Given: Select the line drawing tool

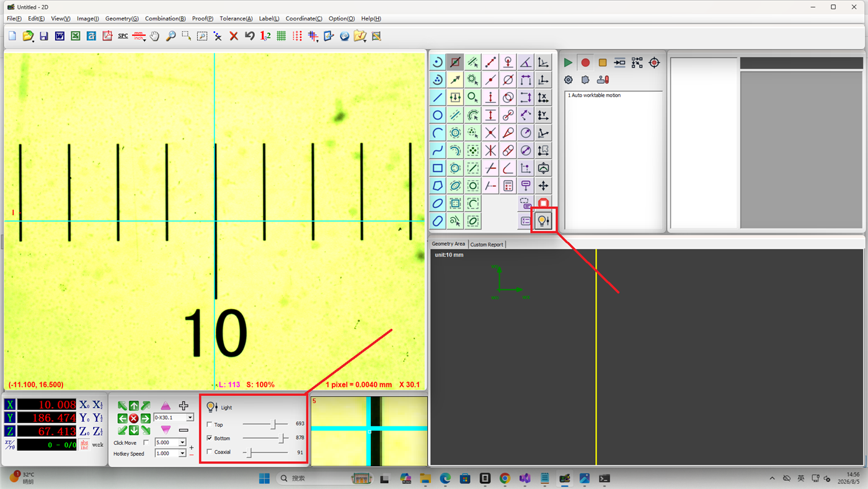Looking at the screenshot, I should coord(438,97).
